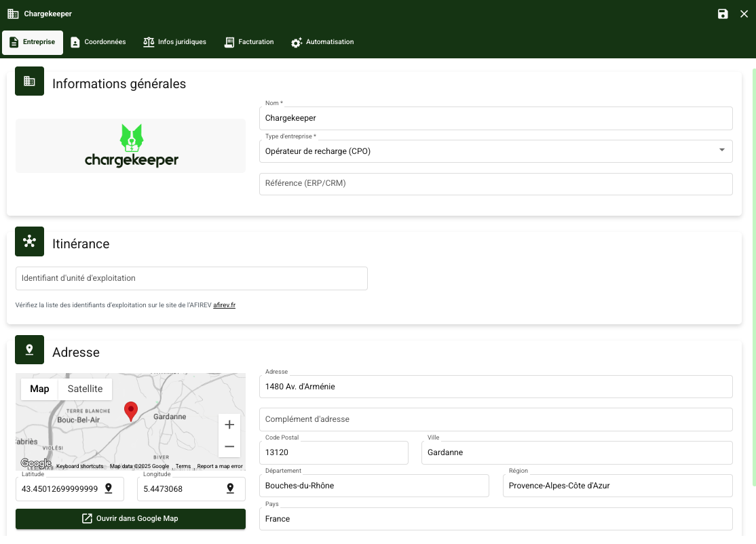Click the Chargekeeper logo image

(131, 146)
